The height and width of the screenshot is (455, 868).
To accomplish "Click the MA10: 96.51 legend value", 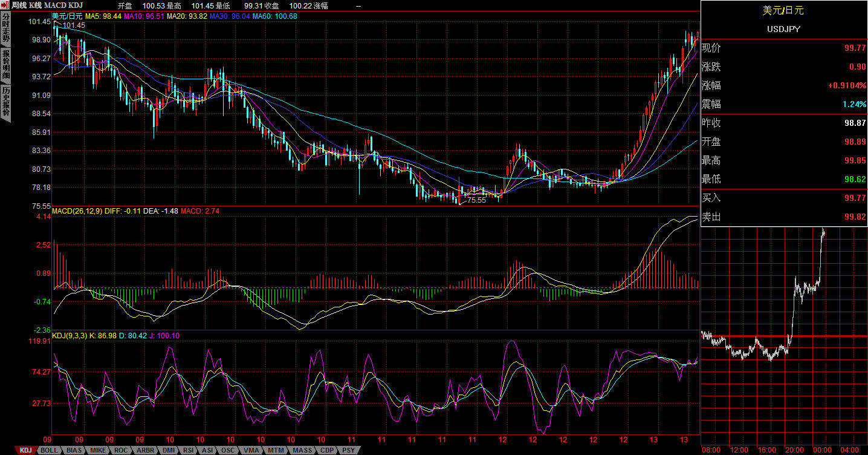I will [x=144, y=16].
